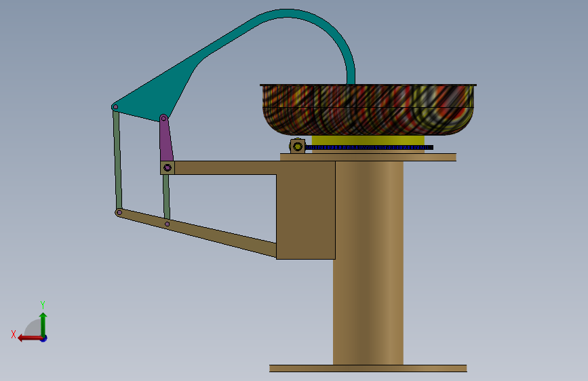Image resolution: width=588 pixels, height=381 pixels.
Task: Click the top platform plate under gear
Action: click(368, 157)
